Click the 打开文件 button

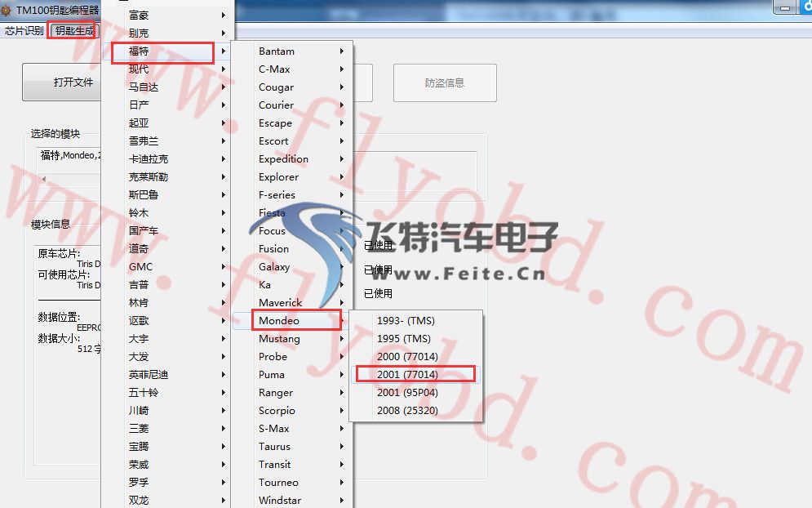62,82
